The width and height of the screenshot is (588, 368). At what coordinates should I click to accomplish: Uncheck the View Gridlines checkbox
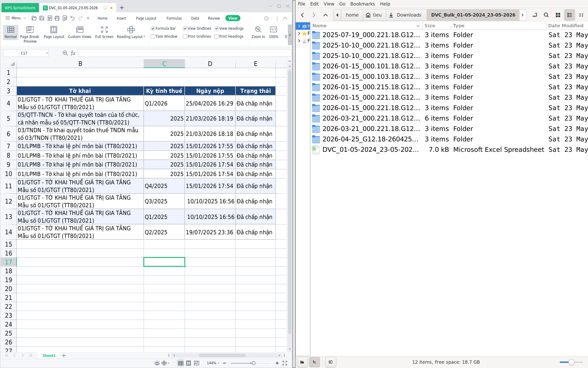point(185,29)
